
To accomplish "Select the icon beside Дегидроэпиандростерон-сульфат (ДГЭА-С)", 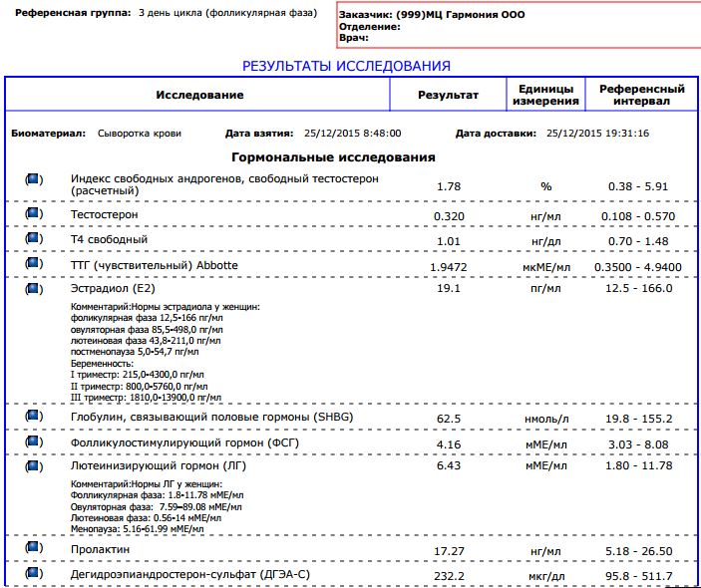I will point(33,573).
